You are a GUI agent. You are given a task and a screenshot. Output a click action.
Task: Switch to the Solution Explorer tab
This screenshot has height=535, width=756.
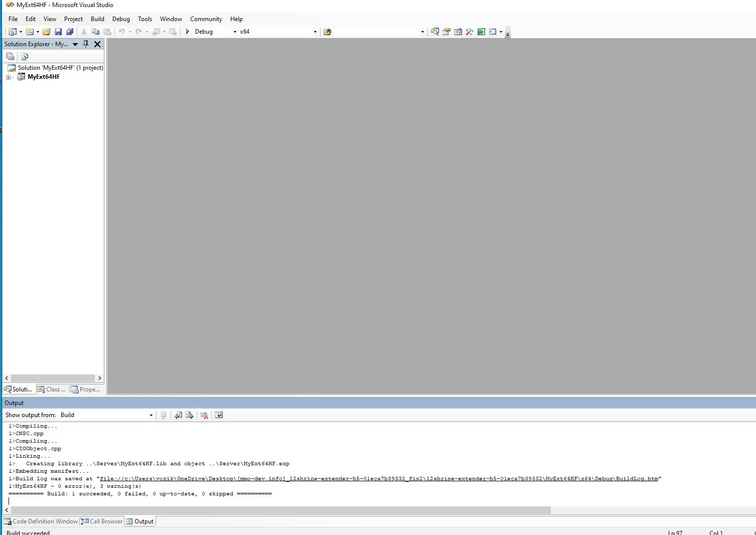tap(19, 389)
